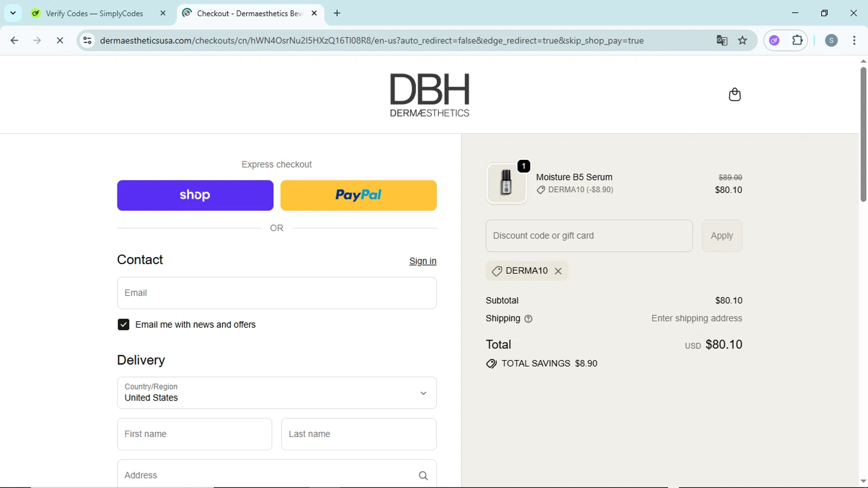
Task: Focus the Last name field
Action: coord(358,434)
